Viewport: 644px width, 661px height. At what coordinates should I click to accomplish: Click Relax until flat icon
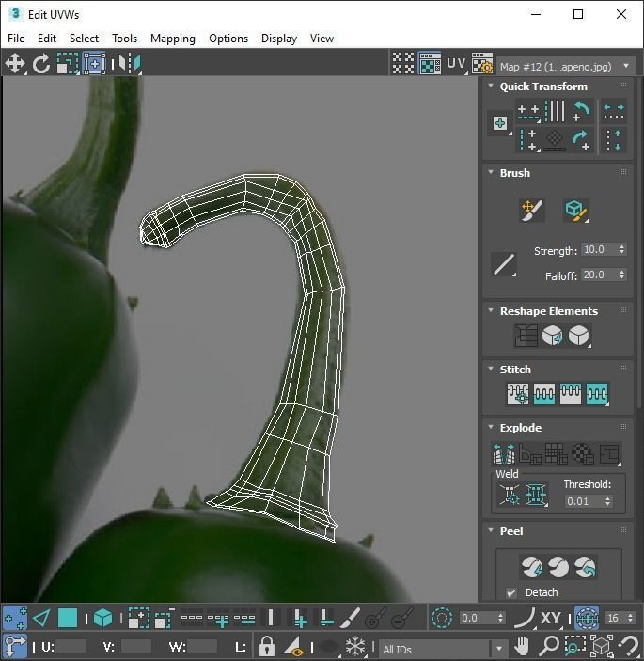click(x=553, y=336)
